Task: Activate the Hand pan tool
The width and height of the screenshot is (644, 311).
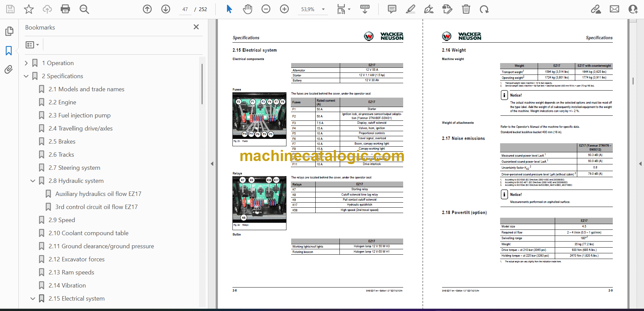Action: pyautogui.click(x=248, y=9)
